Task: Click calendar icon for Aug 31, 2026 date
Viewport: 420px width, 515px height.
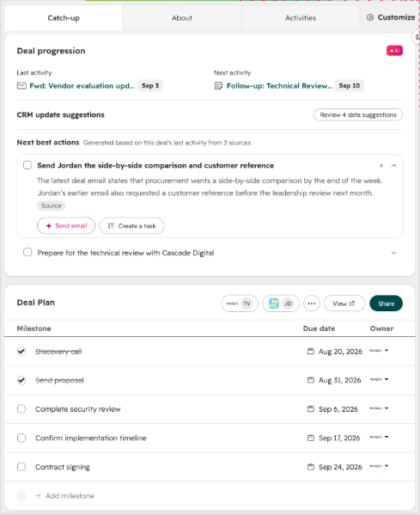Action: tap(310, 380)
